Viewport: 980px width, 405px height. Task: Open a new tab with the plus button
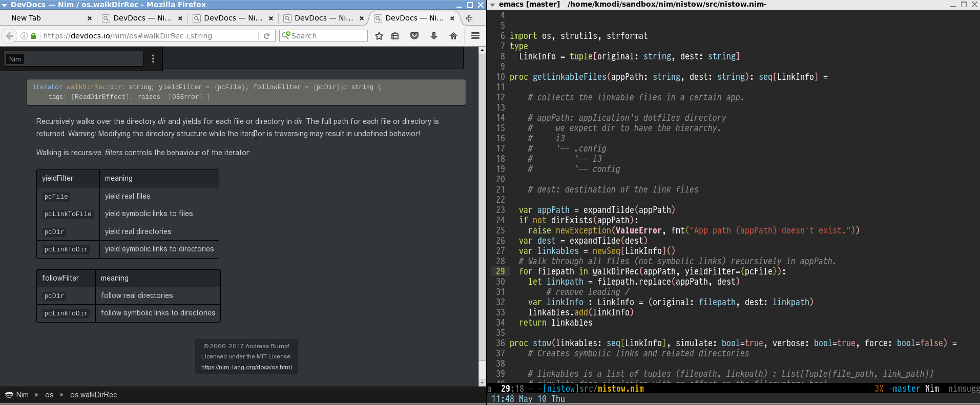(469, 18)
